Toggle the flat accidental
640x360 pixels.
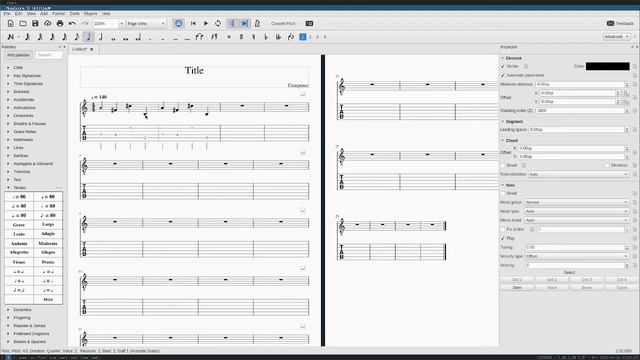click(266, 37)
